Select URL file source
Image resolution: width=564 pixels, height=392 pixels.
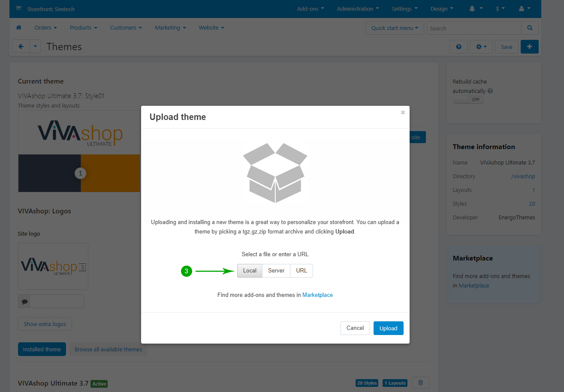click(302, 271)
